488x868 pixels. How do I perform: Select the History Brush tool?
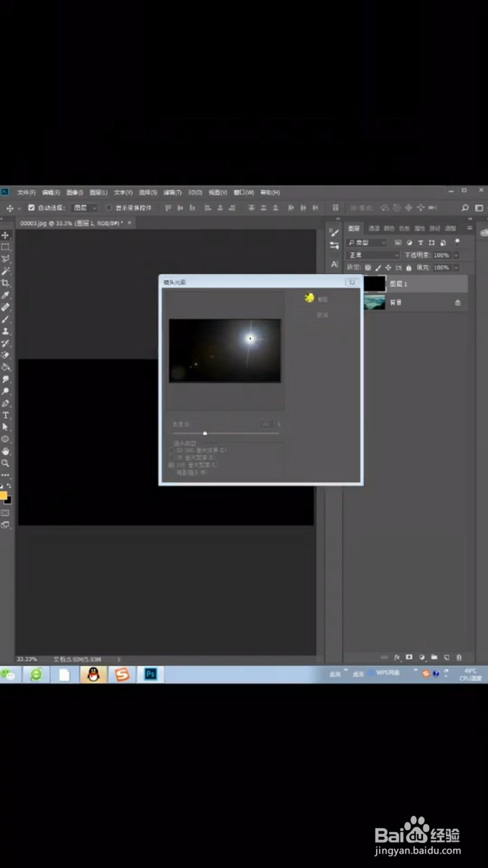pos(5,344)
